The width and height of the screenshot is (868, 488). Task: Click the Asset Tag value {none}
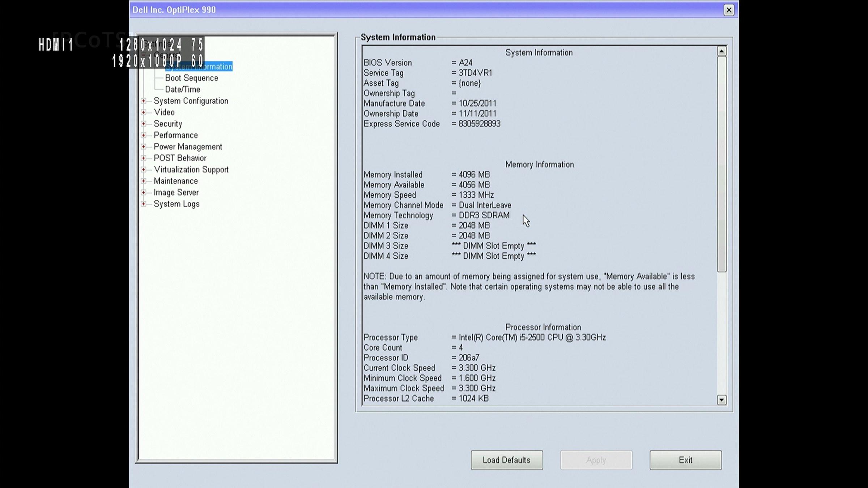click(x=470, y=83)
